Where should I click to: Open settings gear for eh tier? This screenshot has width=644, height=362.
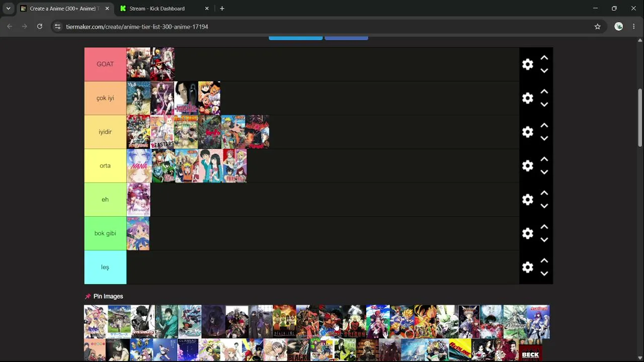click(527, 200)
